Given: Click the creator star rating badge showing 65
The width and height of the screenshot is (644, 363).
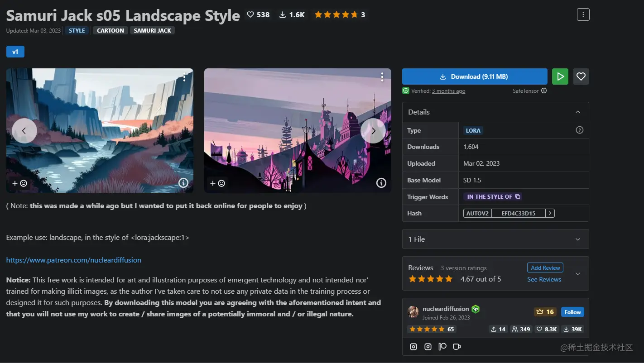Looking at the screenshot, I should (x=432, y=329).
